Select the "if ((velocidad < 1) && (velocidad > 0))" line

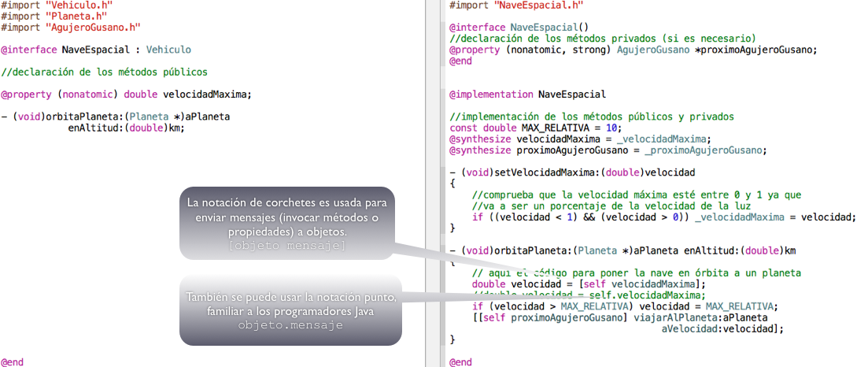[663, 217]
